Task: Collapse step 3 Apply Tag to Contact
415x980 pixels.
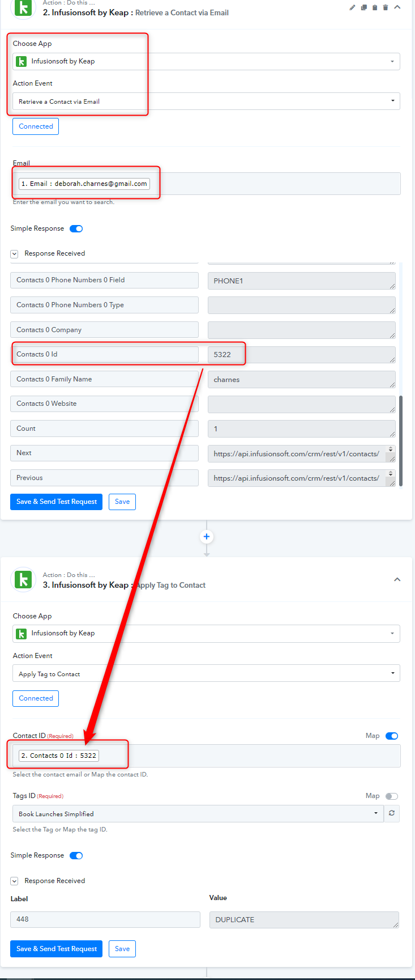Action: [397, 579]
